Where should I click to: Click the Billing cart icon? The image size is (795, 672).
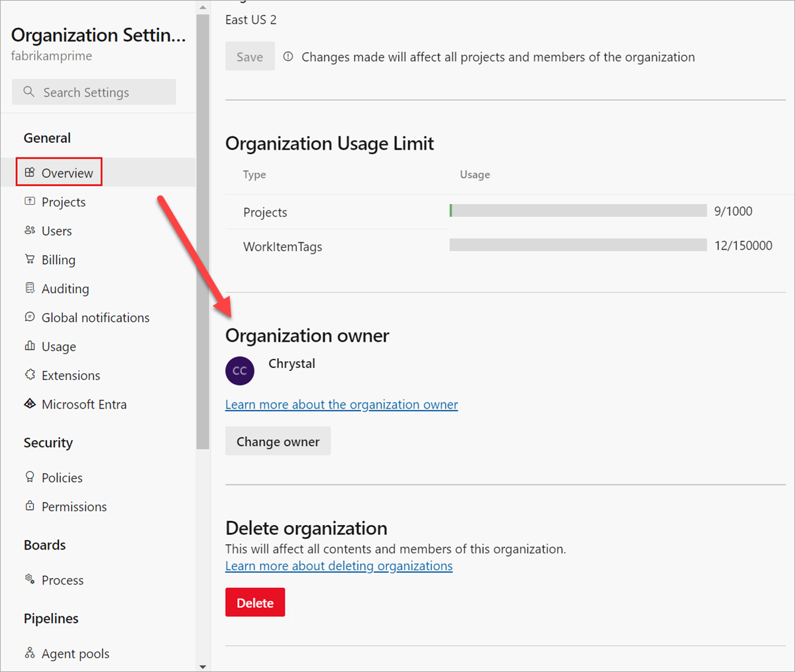pyautogui.click(x=30, y=260)
